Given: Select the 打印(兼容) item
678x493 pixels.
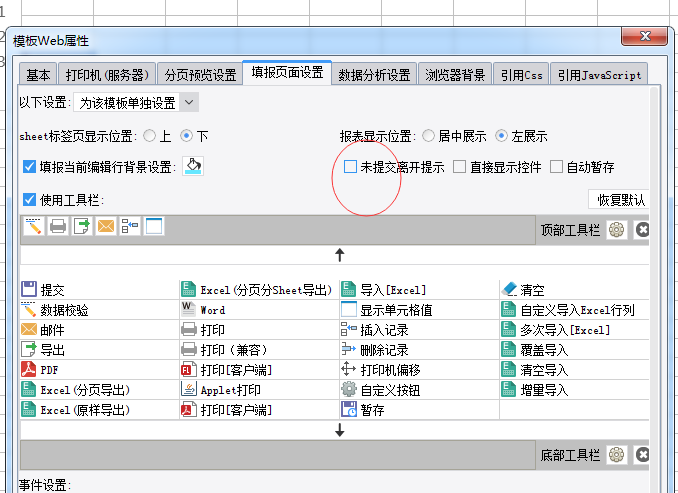Looking at the screenshot, I should point(259,349).
